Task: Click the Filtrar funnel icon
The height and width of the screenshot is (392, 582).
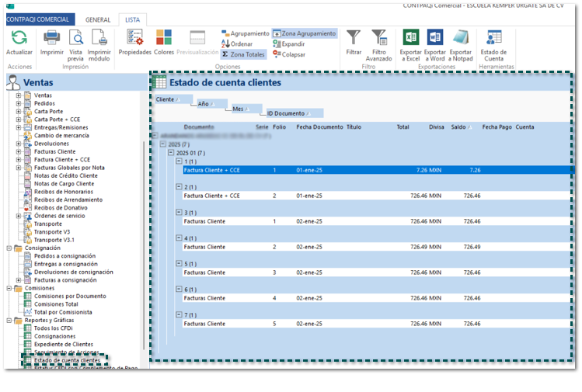Action: click(x=354, y=37)
